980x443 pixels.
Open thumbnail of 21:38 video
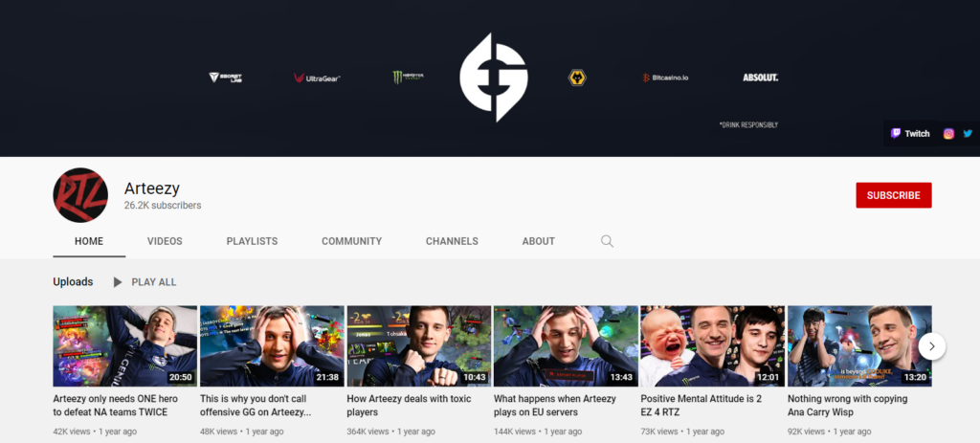[x=272, y=345]
